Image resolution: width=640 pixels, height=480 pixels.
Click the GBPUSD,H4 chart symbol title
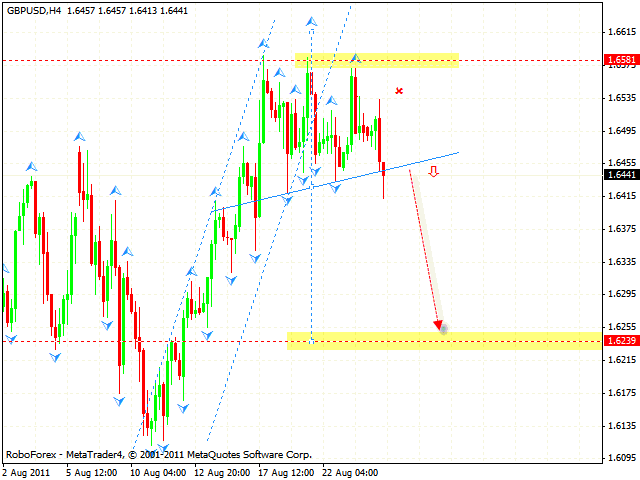[34, 11]
